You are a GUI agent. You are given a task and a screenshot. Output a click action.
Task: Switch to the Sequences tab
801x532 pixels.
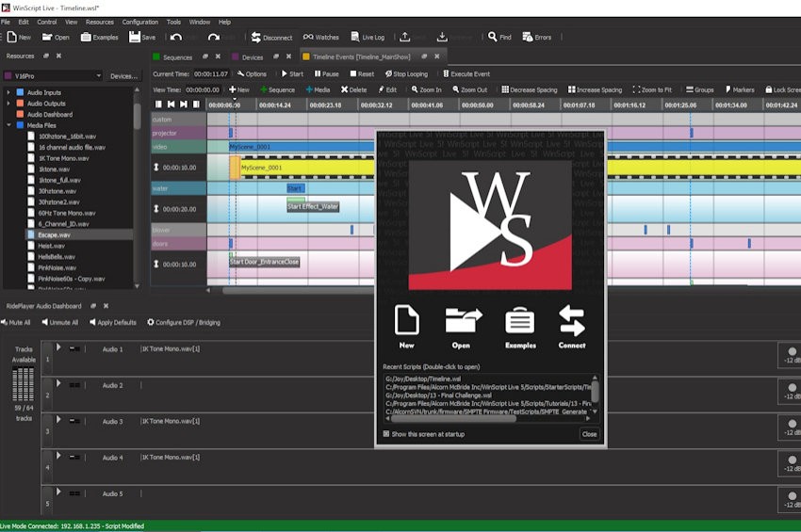(x=177, y=57)
